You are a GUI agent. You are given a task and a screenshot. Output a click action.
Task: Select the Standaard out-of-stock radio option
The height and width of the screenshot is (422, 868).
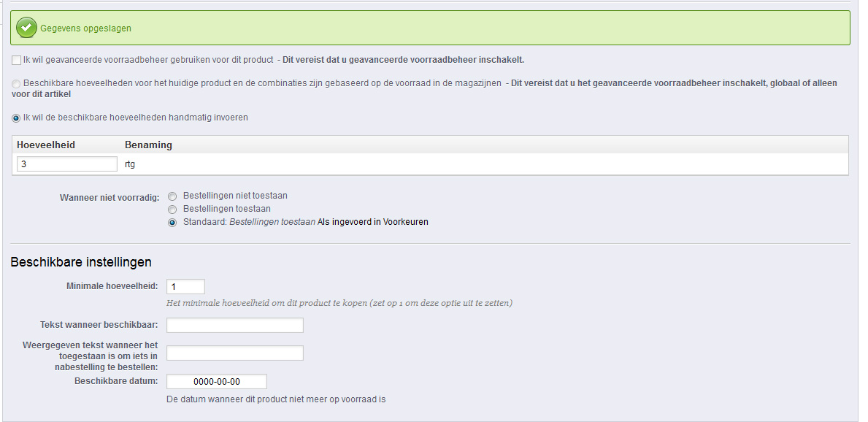(172, 222)
